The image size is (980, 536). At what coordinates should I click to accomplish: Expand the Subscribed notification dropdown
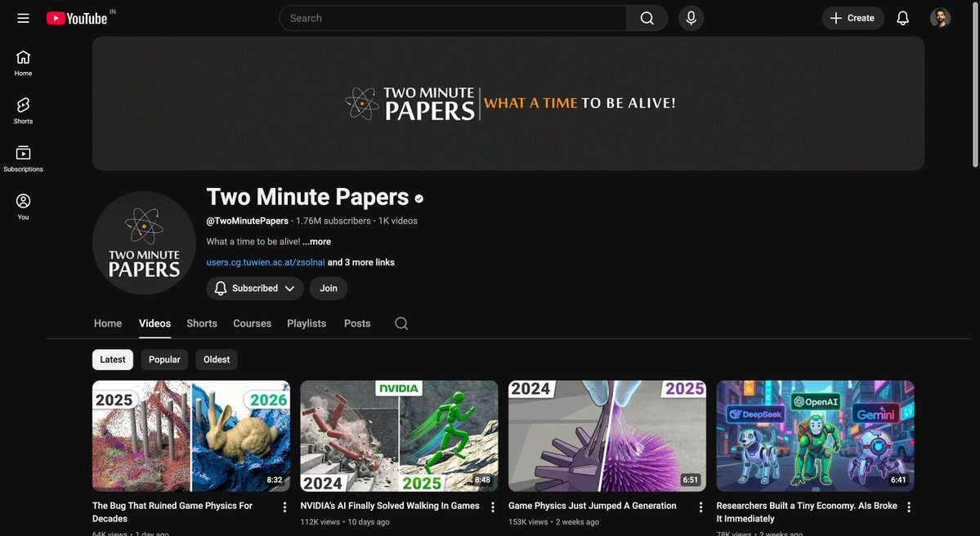coord(255,288)
